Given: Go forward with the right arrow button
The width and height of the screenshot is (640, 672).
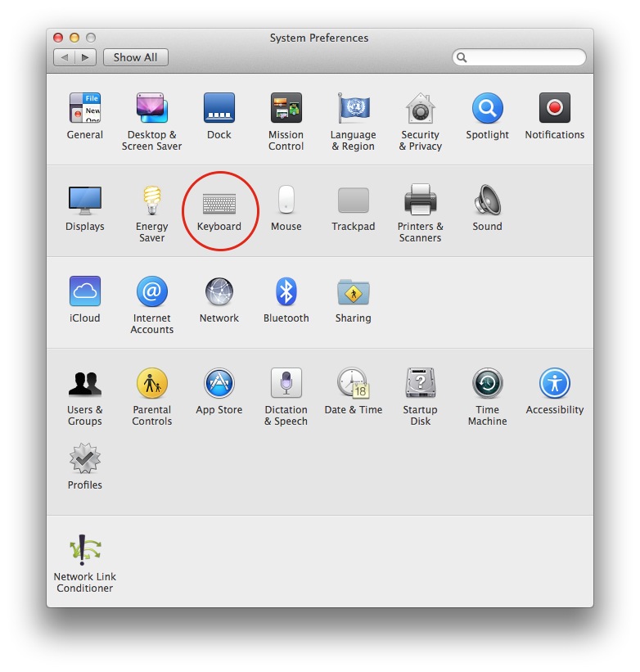Looking at the screenshot, I should (85, 57).
